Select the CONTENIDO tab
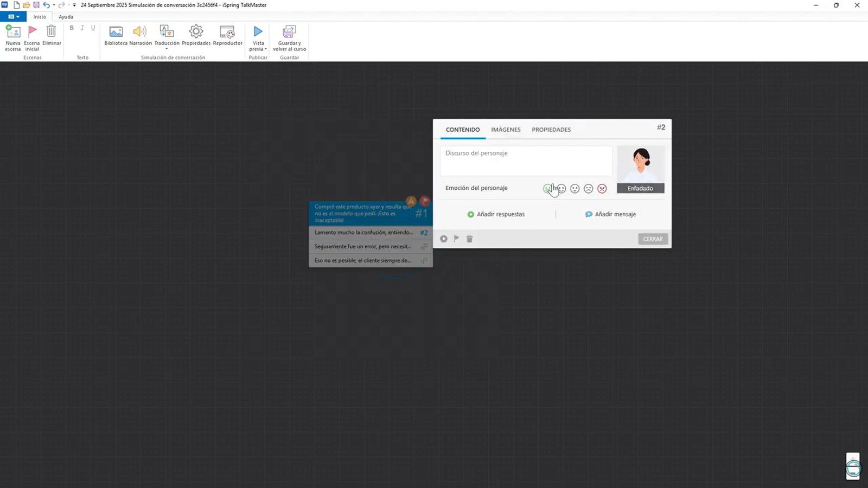 tap(463, 130)
